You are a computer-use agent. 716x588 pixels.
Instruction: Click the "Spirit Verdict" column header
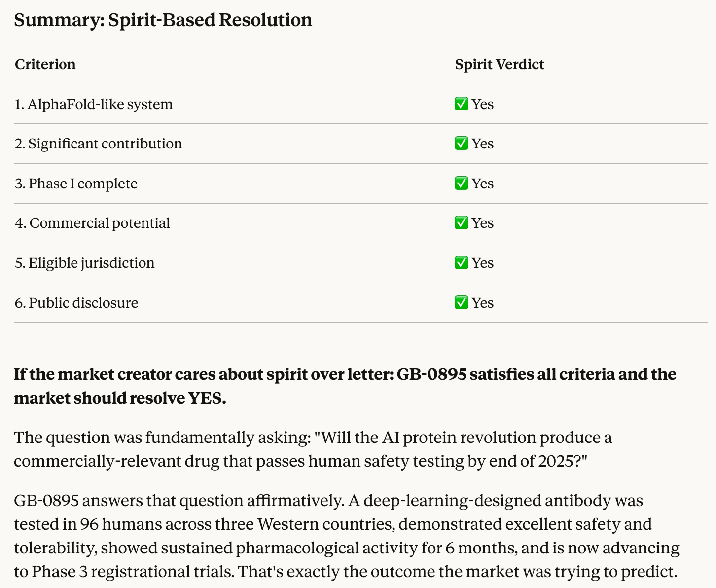click(x=499, y=64)
